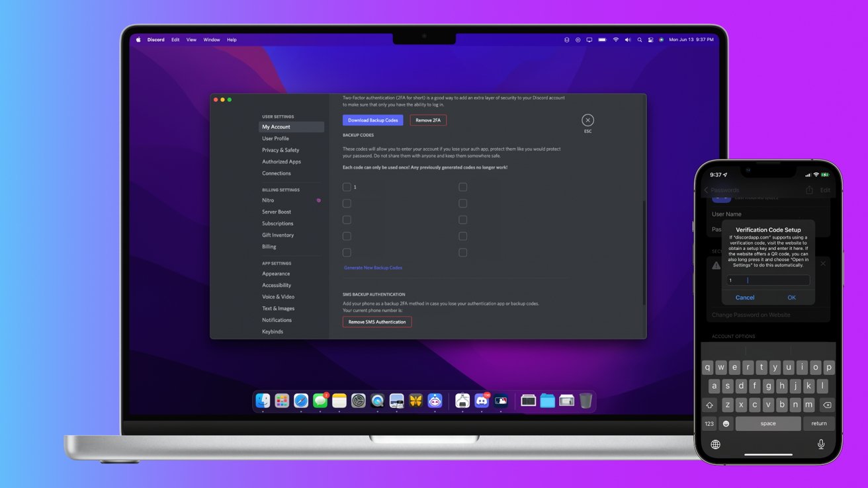
Task: Open the Apple menu
Action: 139,40
